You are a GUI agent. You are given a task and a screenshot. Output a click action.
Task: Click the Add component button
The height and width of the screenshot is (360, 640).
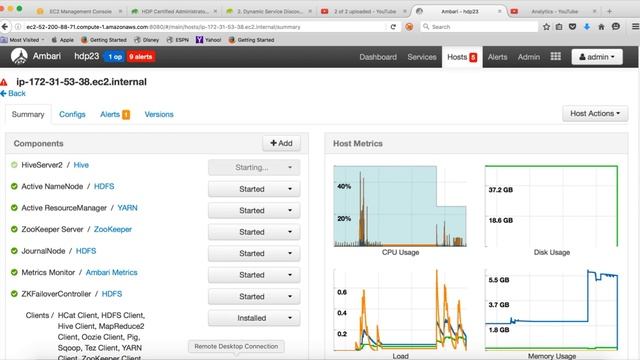281,143
